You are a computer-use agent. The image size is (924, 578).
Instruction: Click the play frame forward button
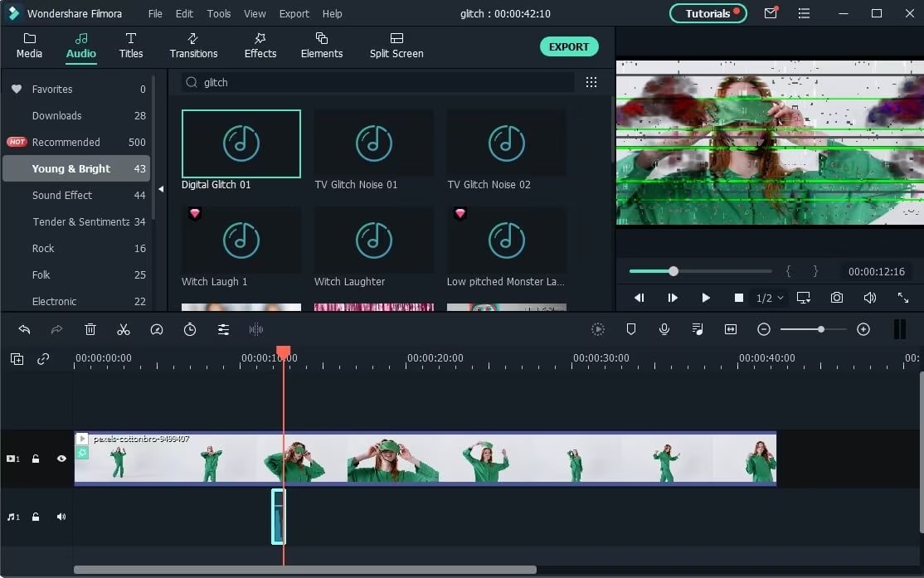pyautogui.click(x=673, y=298)
